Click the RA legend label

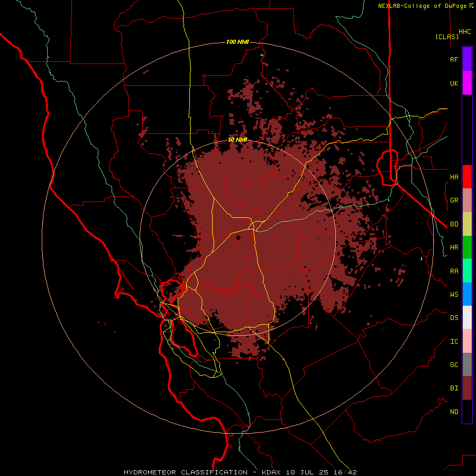454,271
